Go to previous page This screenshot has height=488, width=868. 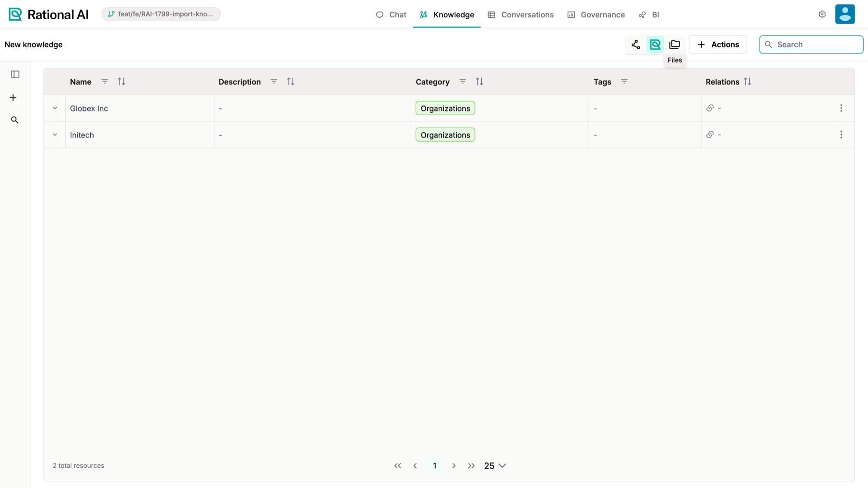[415, 465]
